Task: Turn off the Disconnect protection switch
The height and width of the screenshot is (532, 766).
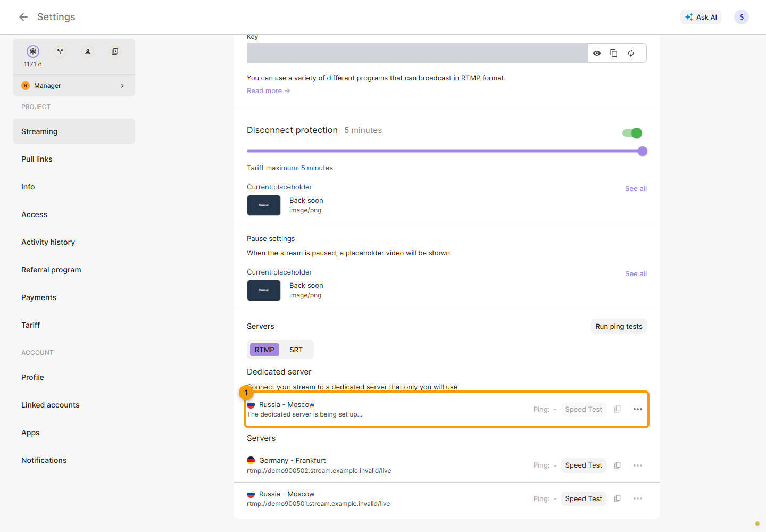Action: pyautogui.click(x=632, y=133)
